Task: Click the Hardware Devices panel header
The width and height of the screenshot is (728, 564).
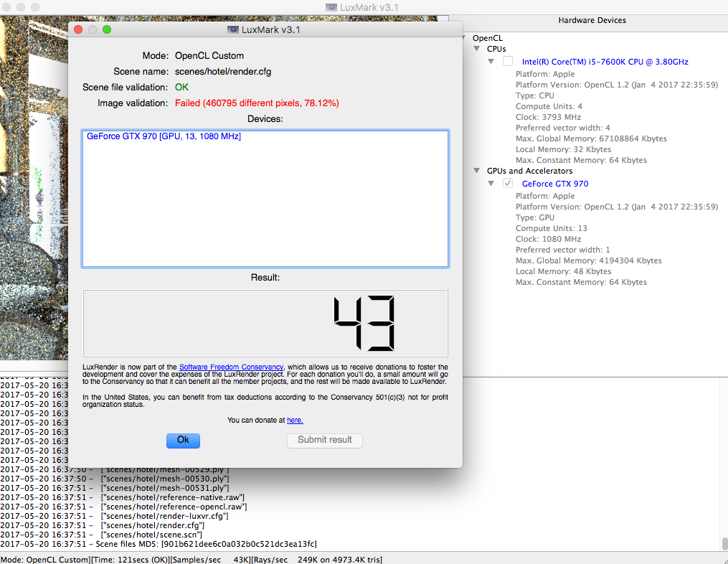Action: click(592, 20)
